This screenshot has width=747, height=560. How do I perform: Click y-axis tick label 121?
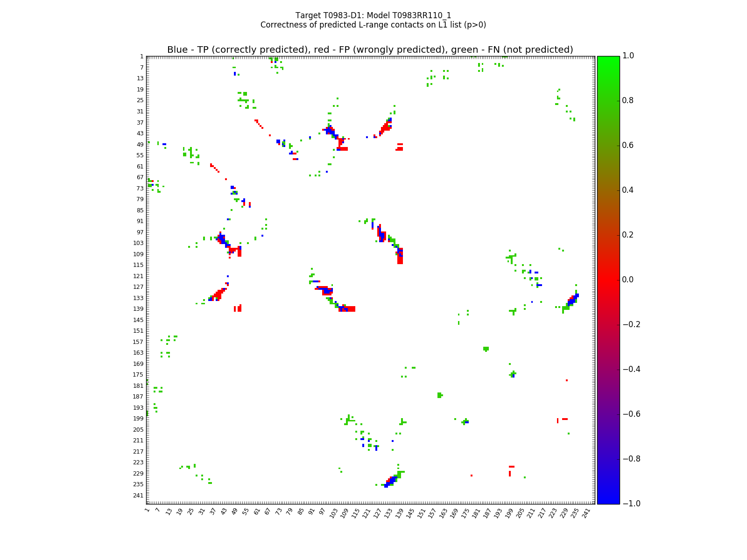pyautogui.click(x=138, y=276)
